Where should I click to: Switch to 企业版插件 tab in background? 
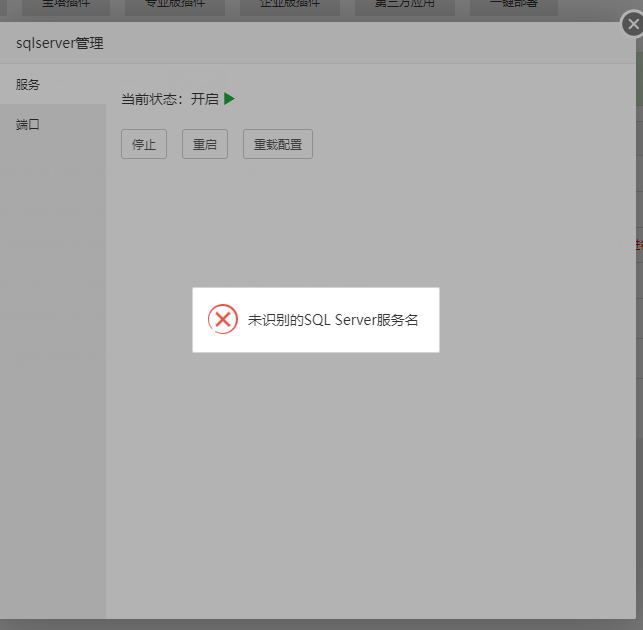290,6
